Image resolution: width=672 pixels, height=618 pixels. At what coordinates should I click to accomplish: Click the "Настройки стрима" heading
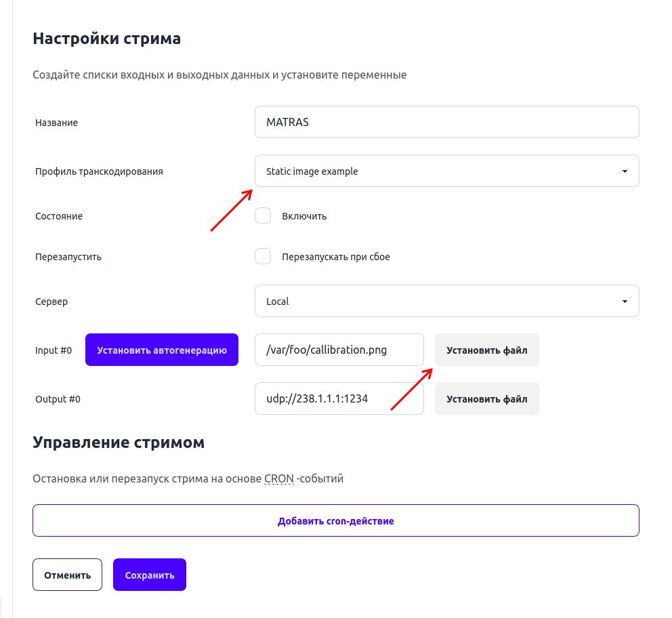[106, 39]
